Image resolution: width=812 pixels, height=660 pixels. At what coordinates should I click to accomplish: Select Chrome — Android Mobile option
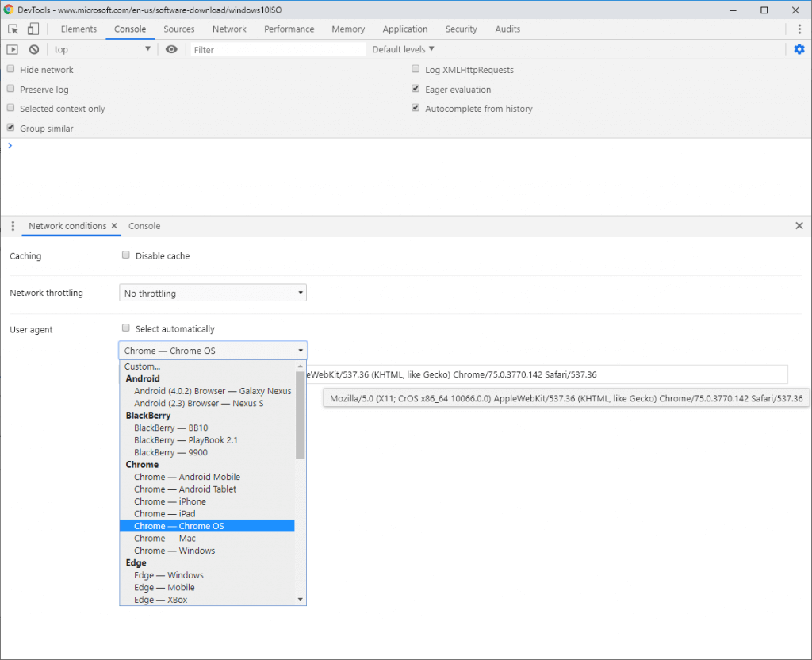(x=207, y=477)
